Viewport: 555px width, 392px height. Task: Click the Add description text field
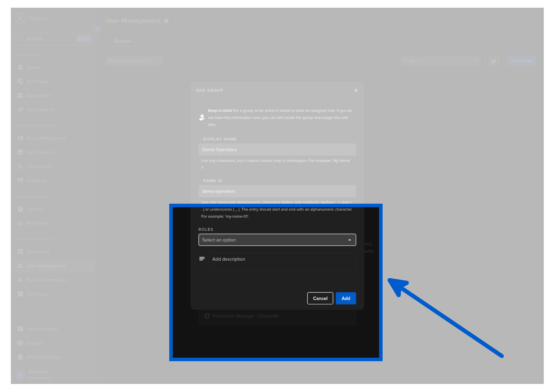coord(282,261)
